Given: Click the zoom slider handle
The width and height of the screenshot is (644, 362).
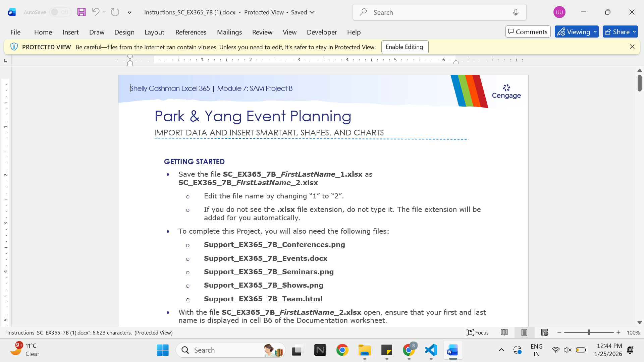Looking at the screenshot, I should 589,333.
